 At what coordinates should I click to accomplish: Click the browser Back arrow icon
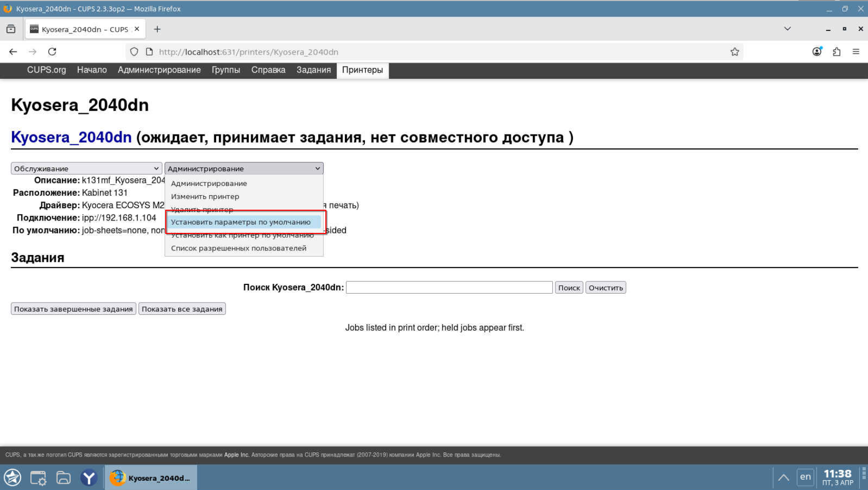pos(13,52)
